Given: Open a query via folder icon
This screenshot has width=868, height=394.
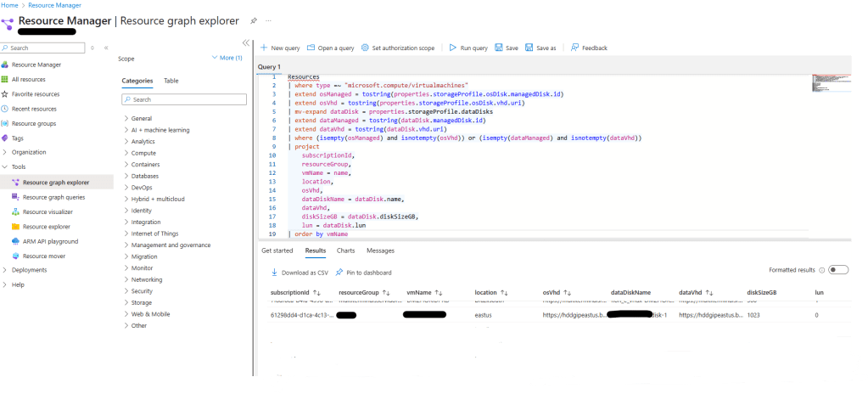Looking at the screenshot, I should click(311, 48).
